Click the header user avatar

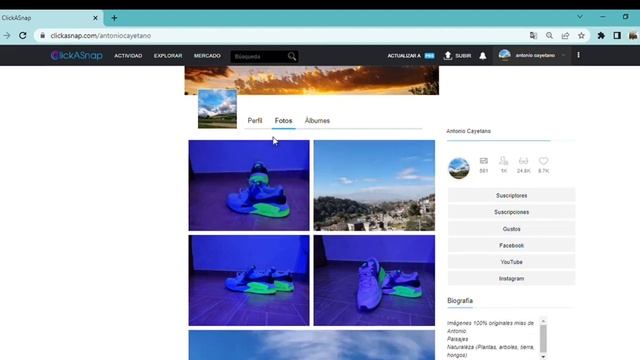coord(504,55)
